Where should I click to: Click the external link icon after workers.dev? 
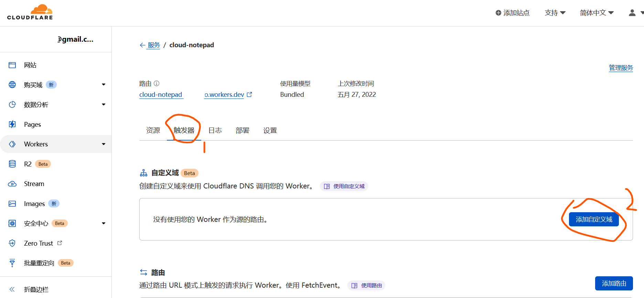pos(249,94)
